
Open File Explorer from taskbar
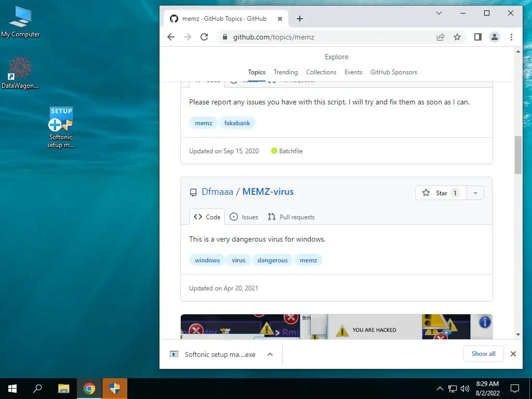tap(64, 389)
